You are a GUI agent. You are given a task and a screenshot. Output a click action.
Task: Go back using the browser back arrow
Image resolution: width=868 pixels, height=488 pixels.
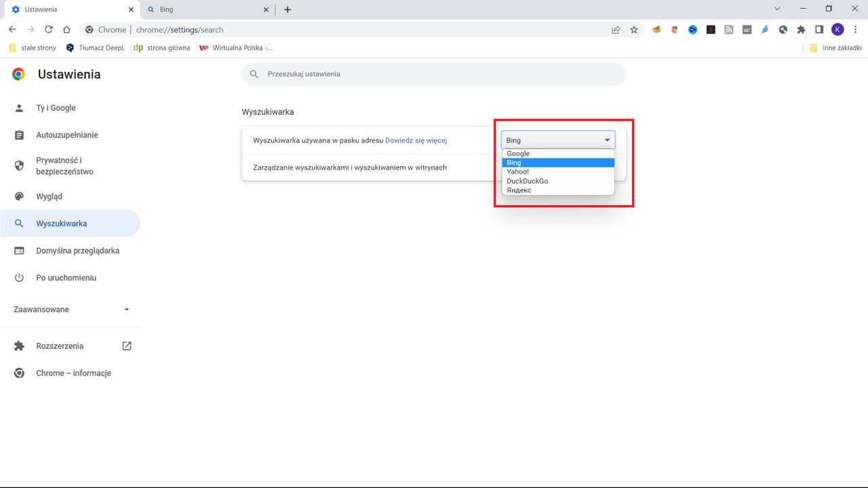click(x=12, y=30)
